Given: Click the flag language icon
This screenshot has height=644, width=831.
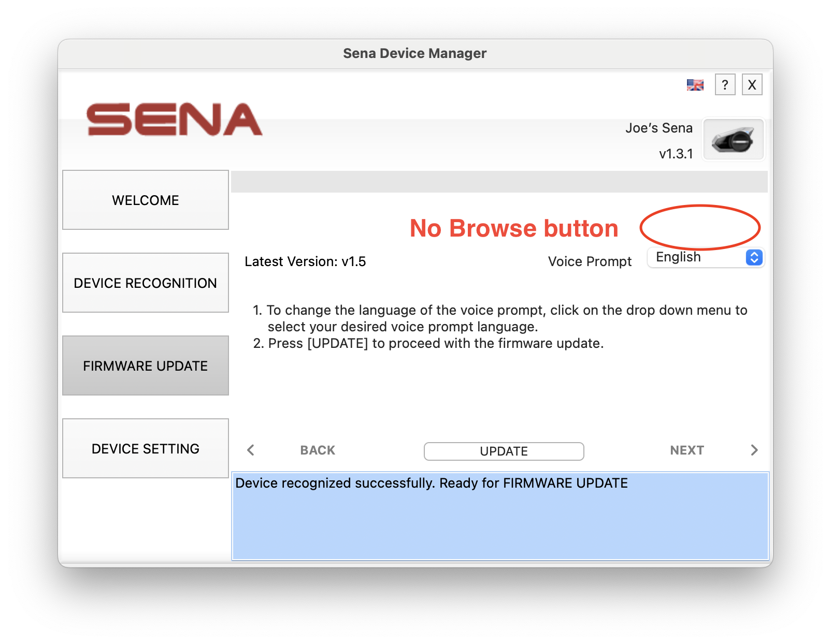Looking at the screenshot, I should coord(695,85).
